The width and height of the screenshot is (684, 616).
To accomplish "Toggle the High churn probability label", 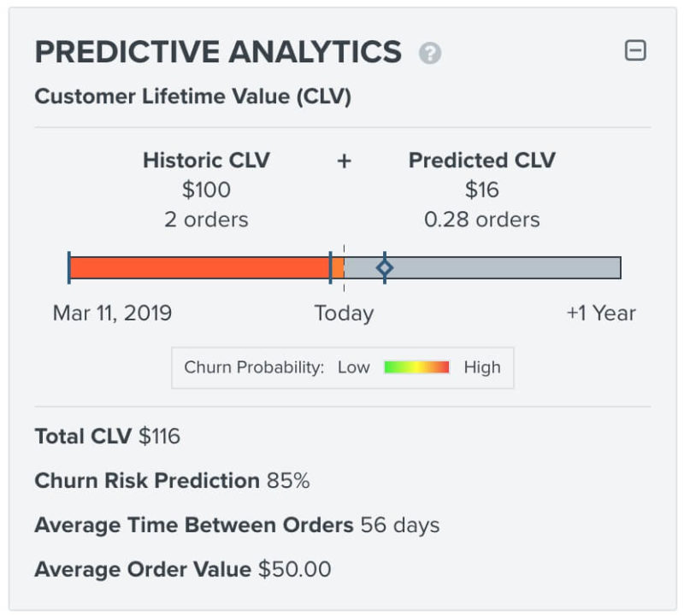I will [x=481, y=367].
